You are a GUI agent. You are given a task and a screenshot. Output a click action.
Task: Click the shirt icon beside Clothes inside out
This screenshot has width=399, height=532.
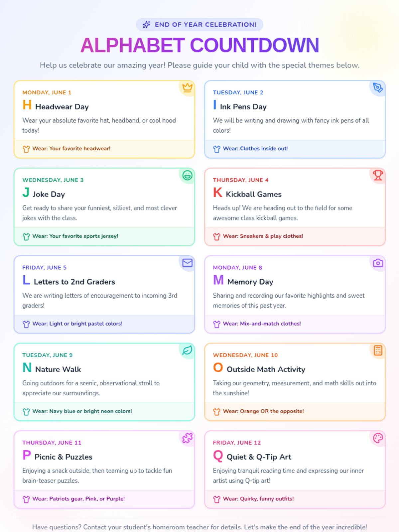[x=217, y=149]
